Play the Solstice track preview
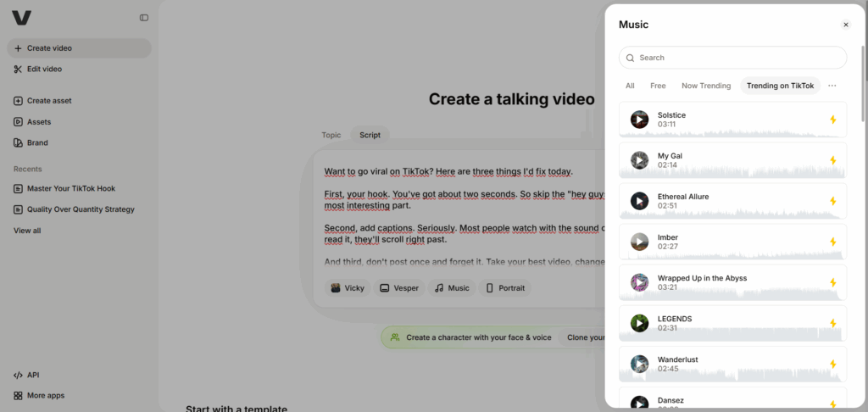Image resolution: width=868 pixels, height=412 pixels. tap(639, 120)
